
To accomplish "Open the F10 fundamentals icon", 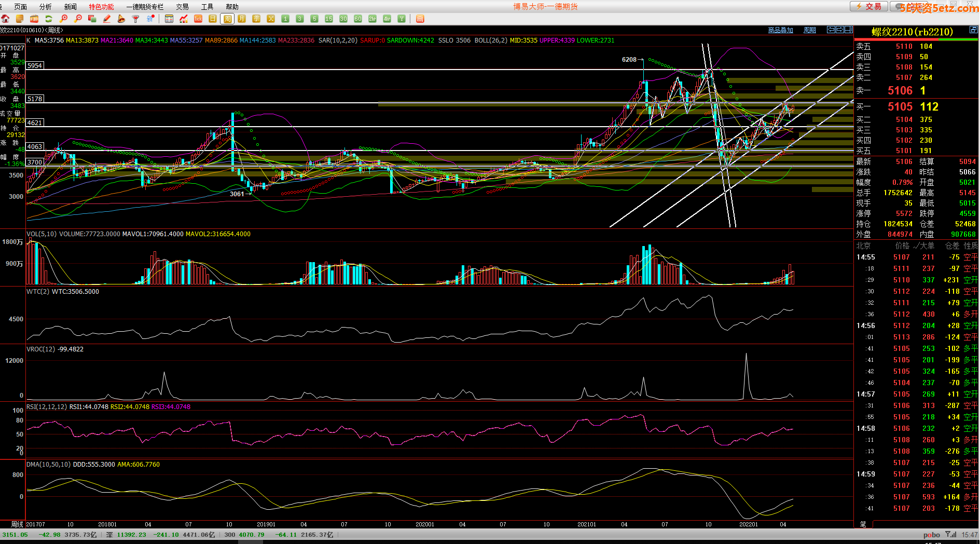I will 34,19.
